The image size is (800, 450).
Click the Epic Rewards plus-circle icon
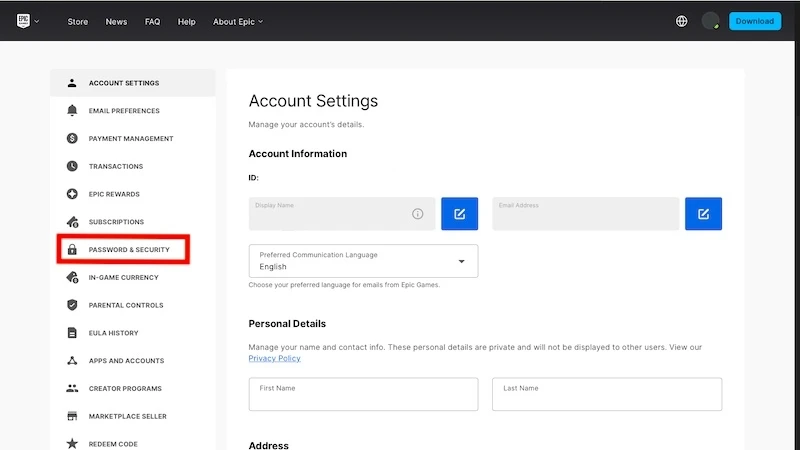tap(72, 194)
